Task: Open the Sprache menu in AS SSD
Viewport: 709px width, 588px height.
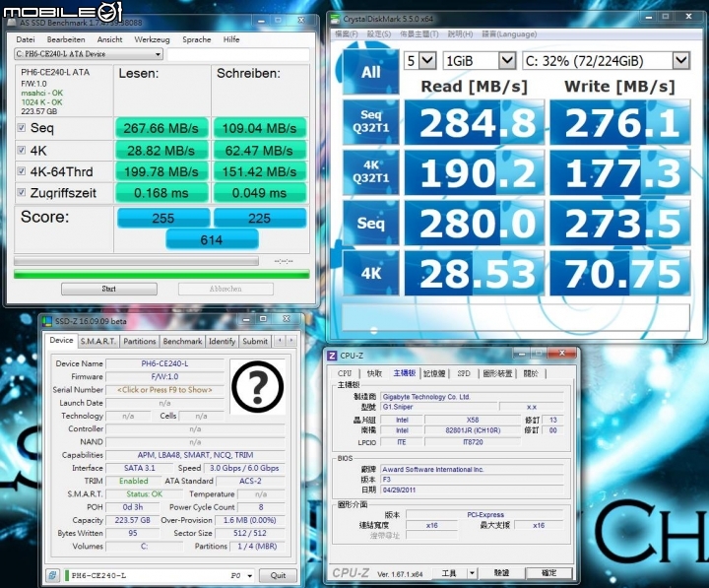Action: (x=197, y=39)
